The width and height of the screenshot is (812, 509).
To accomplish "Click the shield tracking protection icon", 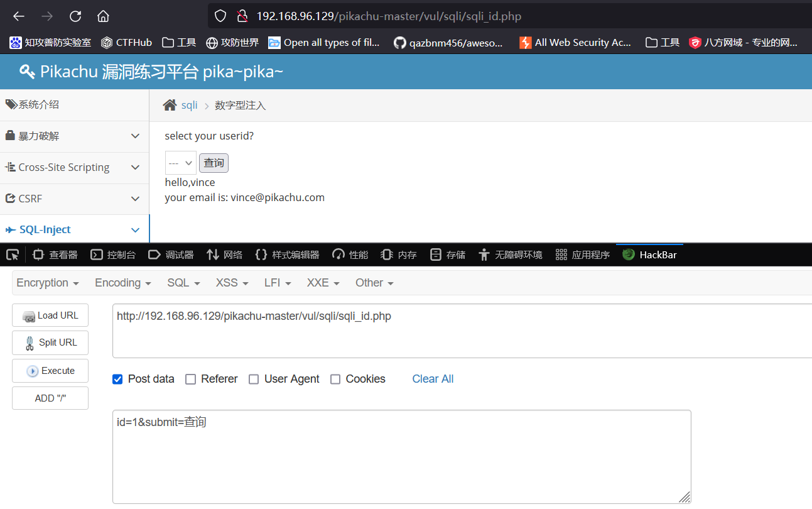I will click(220, 16).
